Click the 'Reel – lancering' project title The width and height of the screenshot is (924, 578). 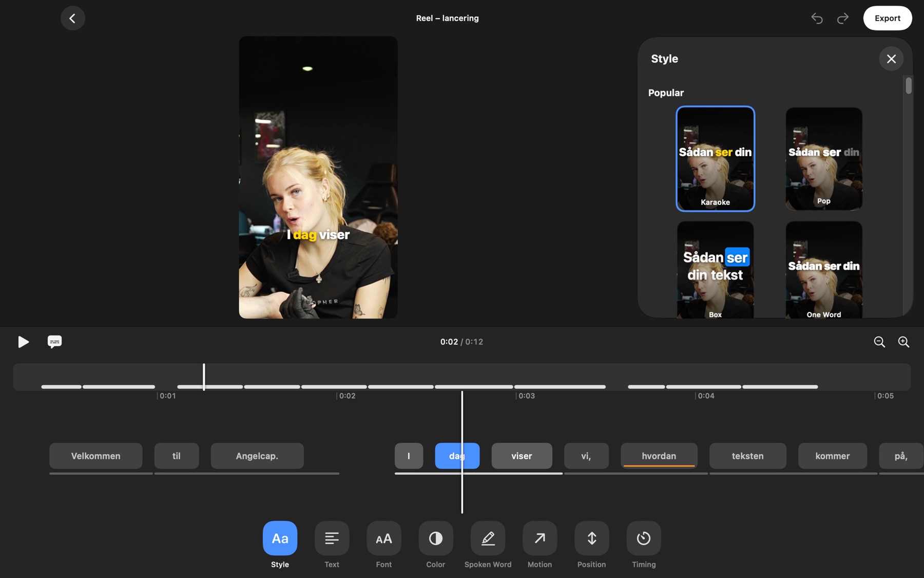pyautogui.click(x=447, y=18)
